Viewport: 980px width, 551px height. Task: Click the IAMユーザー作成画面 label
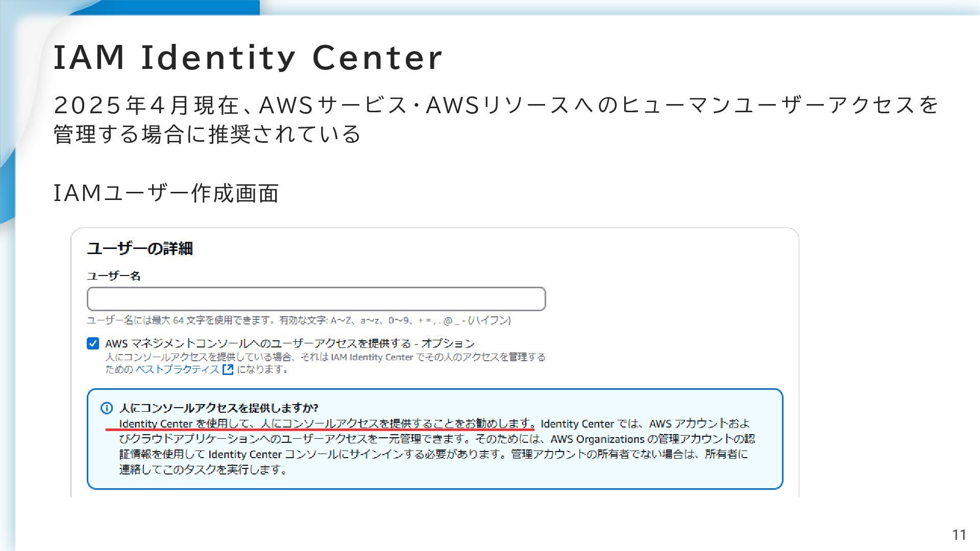point(166,193)
